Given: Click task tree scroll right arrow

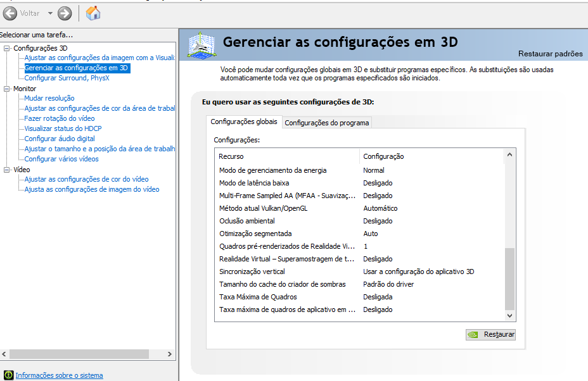Looking at the screenshot, I should tap(170, 354).
